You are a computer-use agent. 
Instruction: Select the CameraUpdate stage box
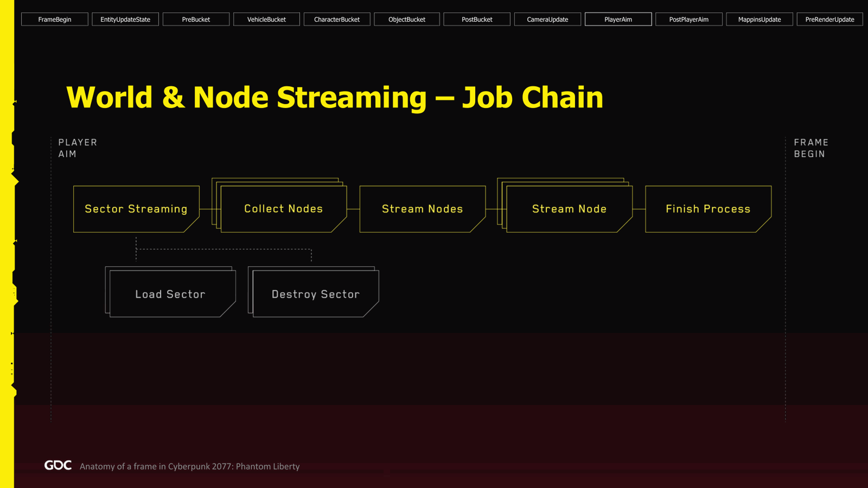click(x=547, y=20)
